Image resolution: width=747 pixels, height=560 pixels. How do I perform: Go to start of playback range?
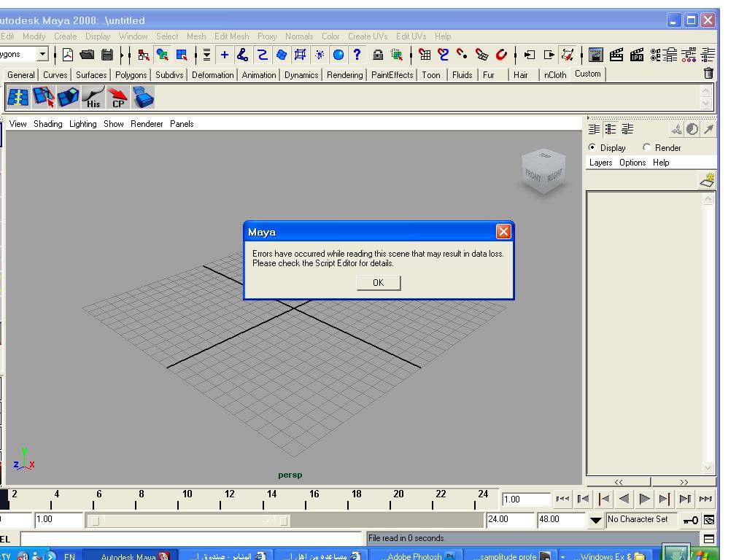[562, 499]
